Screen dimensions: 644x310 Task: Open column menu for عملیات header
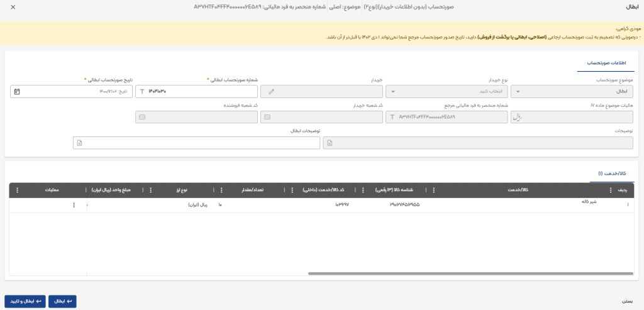pyautogui.click(x=17, y=190)
